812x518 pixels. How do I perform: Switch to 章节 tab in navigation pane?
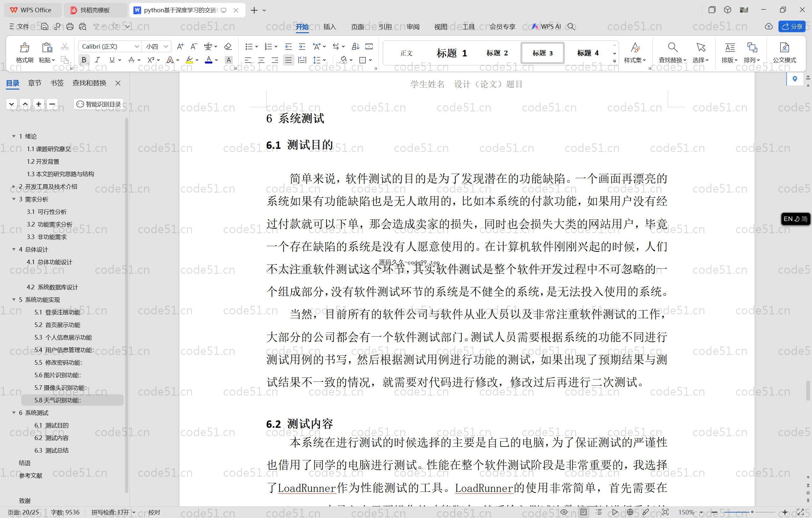point(34,83)
